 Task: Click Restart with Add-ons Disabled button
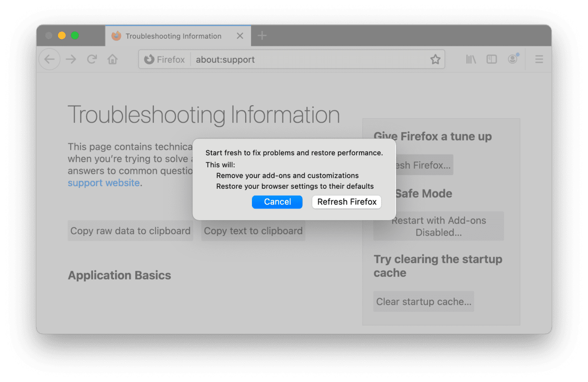(439, 226)
